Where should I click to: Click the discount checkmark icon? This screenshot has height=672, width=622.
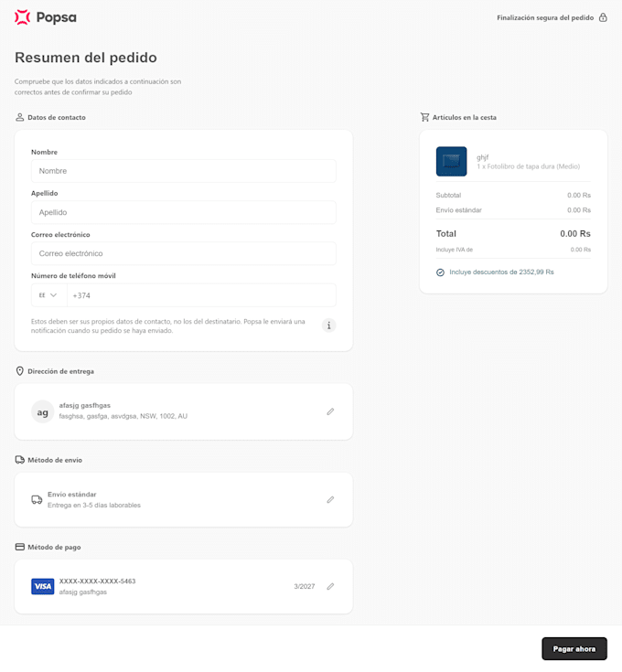[441, 272]
